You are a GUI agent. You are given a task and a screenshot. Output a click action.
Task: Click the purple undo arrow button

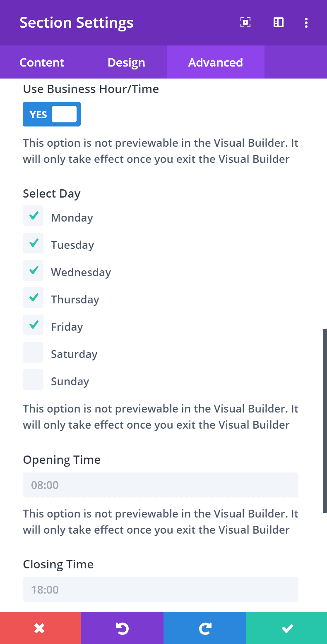click(x=122, y=628)
